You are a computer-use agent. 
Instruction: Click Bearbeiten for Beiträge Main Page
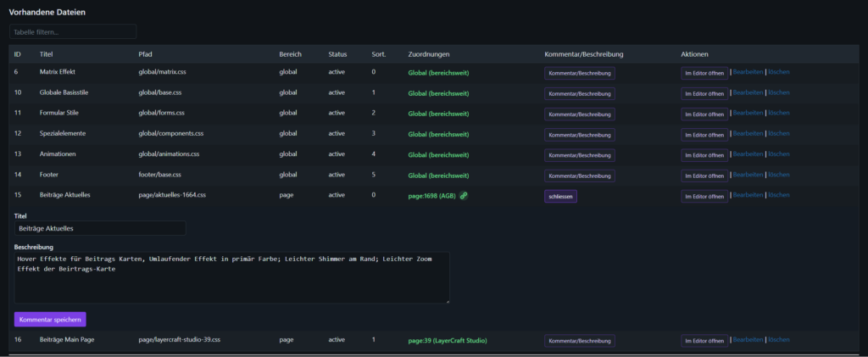click(748, 340)
